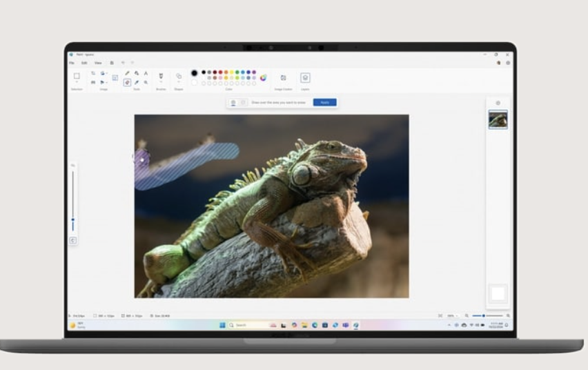Open the Edit colors wheel
The width and height of the screenshot is (588, 370).
263,77
